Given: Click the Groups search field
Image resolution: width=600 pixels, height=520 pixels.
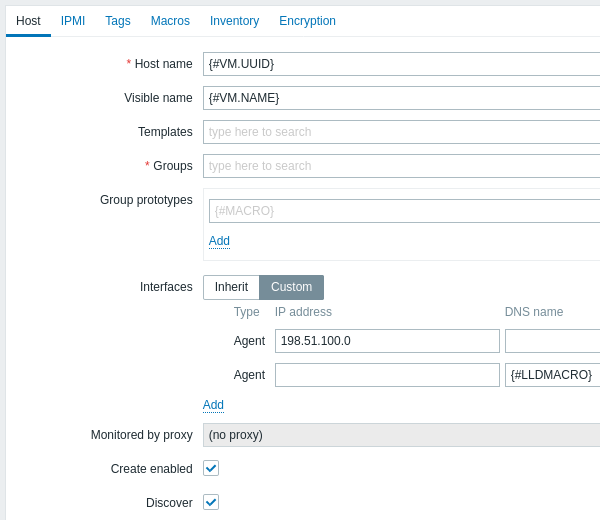Looking at the screenshot, I should pyautogui.click(x=400, y=166).
